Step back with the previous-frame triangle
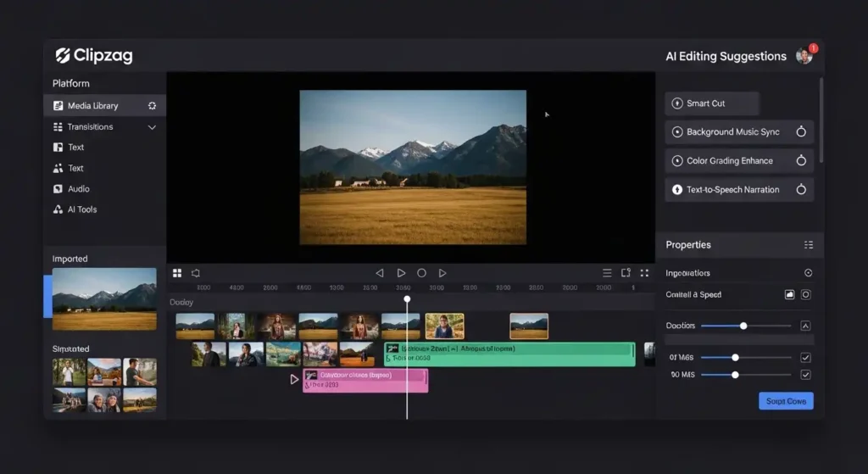 pyautogui.click(x=380, y=273)
